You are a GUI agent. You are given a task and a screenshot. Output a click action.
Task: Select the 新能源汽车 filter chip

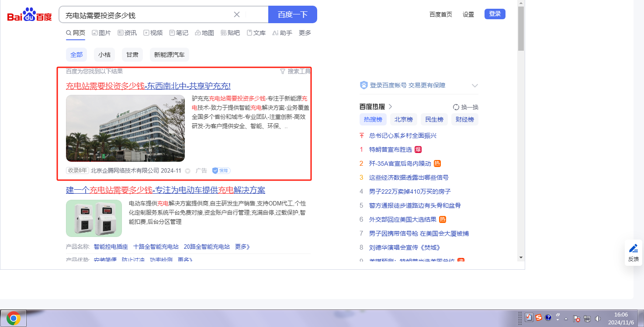coord(169,55)
